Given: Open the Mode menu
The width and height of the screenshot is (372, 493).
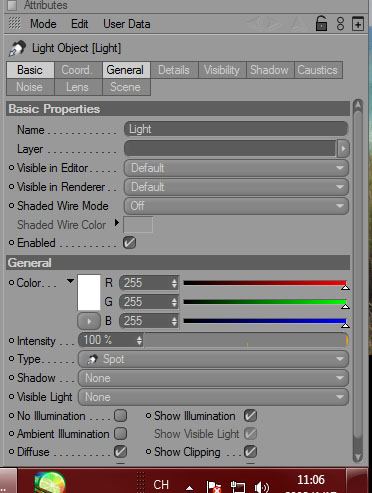Looking at the screenshot, I should pos(43,24).
